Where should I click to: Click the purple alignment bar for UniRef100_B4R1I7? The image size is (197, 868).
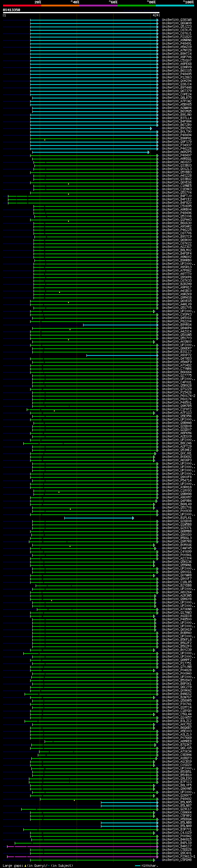coord(82,846)
